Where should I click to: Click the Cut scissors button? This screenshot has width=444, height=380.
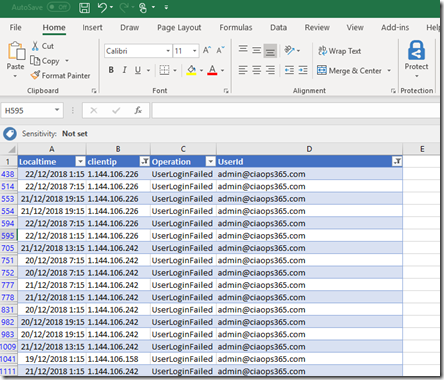point(42,46)
